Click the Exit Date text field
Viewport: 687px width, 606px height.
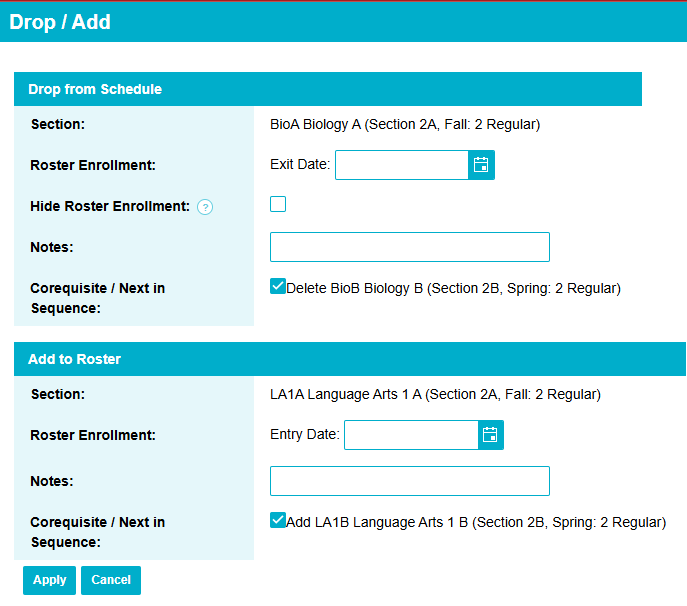(401, 165)
